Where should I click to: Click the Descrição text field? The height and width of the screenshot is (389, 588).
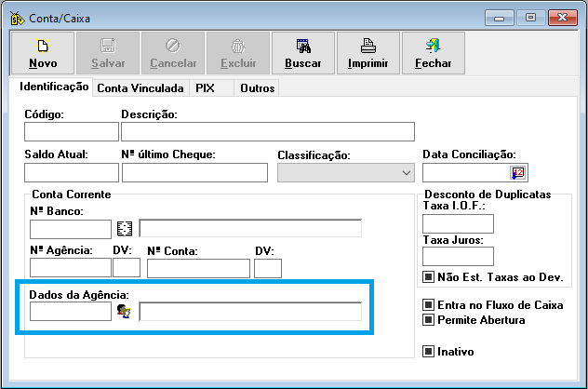[x=267, y=131]
